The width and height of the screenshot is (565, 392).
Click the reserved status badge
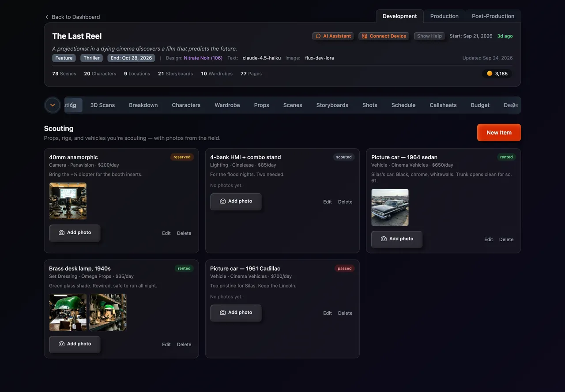tap(182, 157)
